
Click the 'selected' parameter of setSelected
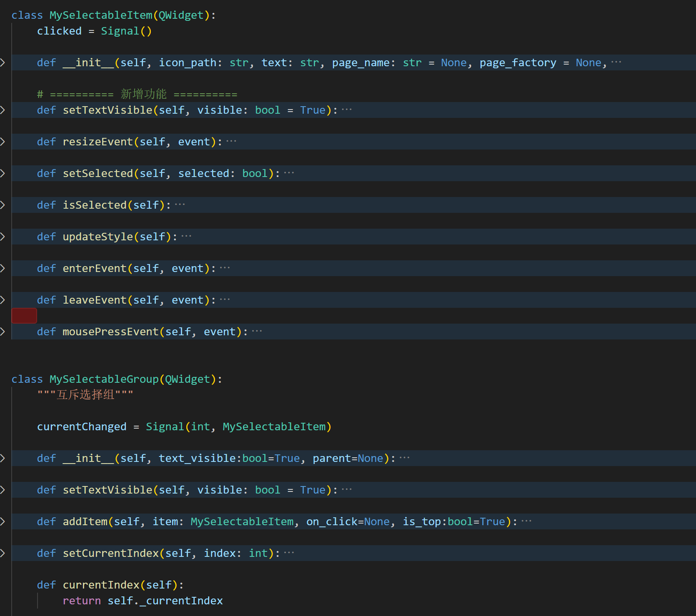click(204, 174)
